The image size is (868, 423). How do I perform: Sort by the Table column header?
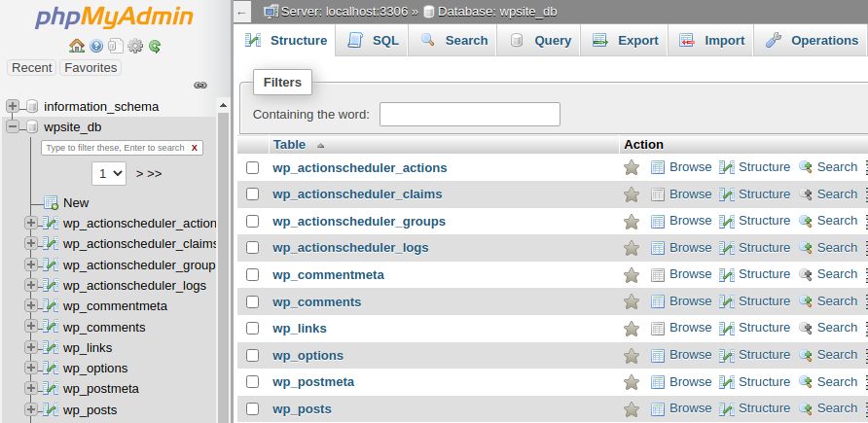(290, 144)
